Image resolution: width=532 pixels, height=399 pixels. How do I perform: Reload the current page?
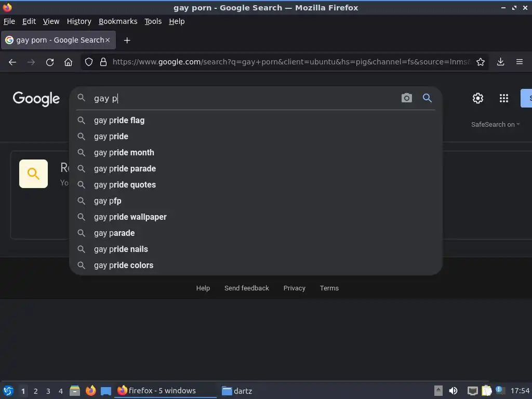50,62
